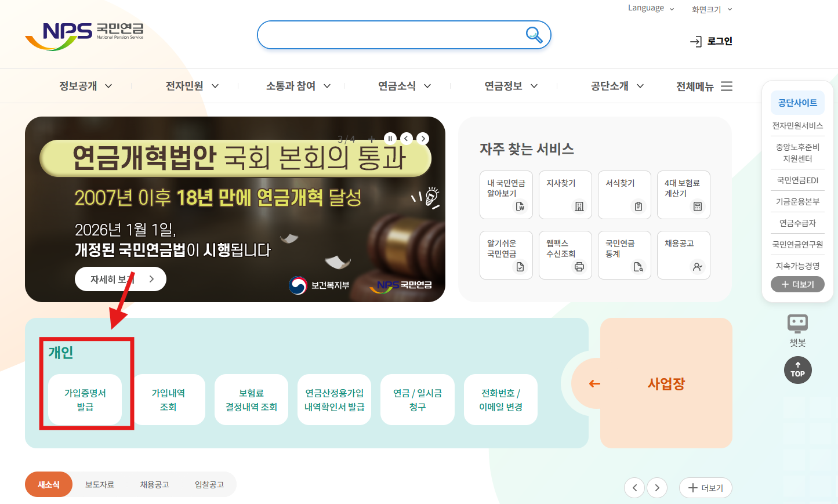Image resolution: width=838 pixels, height=504 pixels.
Task: Open 내 국민연금 알아보기 service
Action: pyautogui.click(x=506, y=195)
